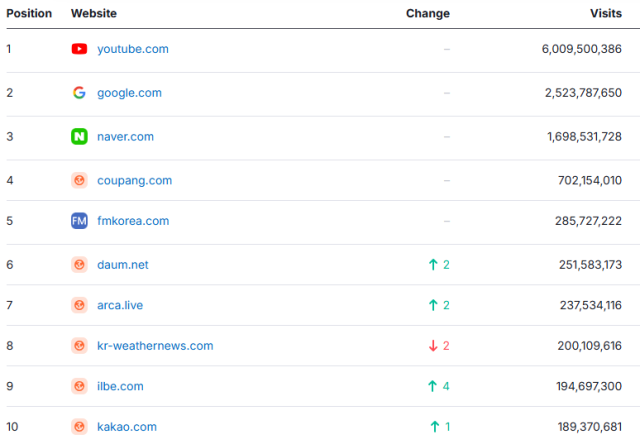The height and width of the screenshot is (444, 640).
Task: Click the arca.live site icon
Action: [x=80, y=305]
